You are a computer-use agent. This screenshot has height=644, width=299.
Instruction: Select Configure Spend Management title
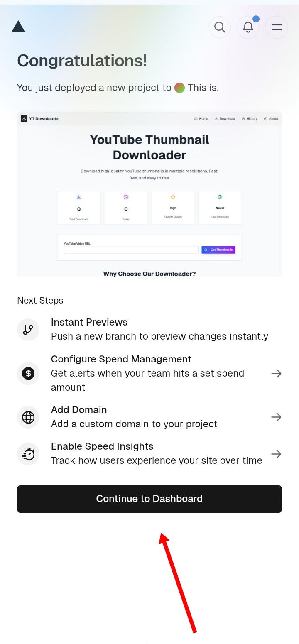[121, 359]
